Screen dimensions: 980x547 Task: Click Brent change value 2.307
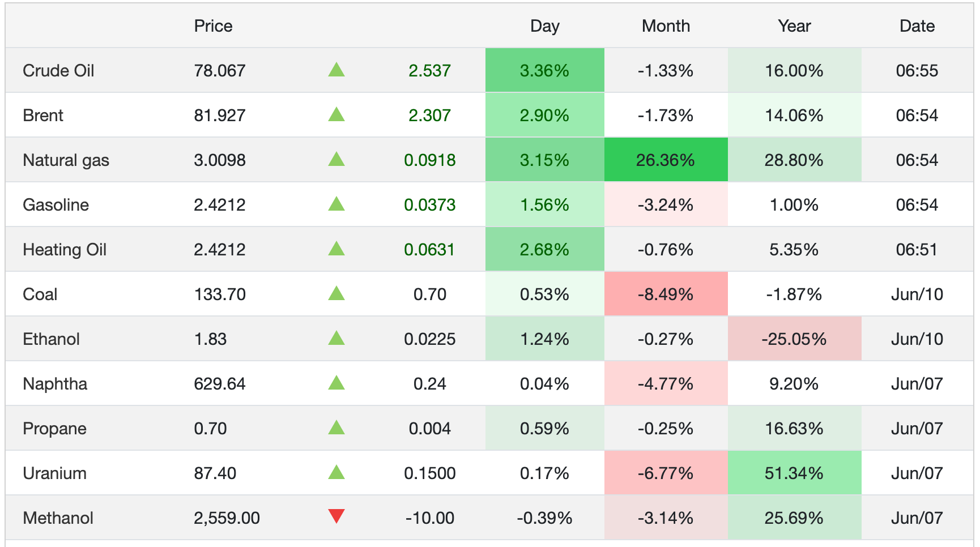tap(430, 116)
